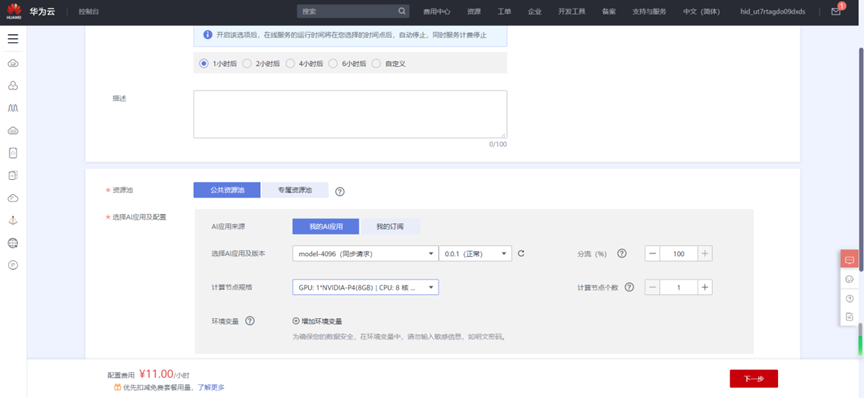This screenshot has width=864, height=398.
Task: Open 开发工具 in top navigation
Action: coord(571,12)
